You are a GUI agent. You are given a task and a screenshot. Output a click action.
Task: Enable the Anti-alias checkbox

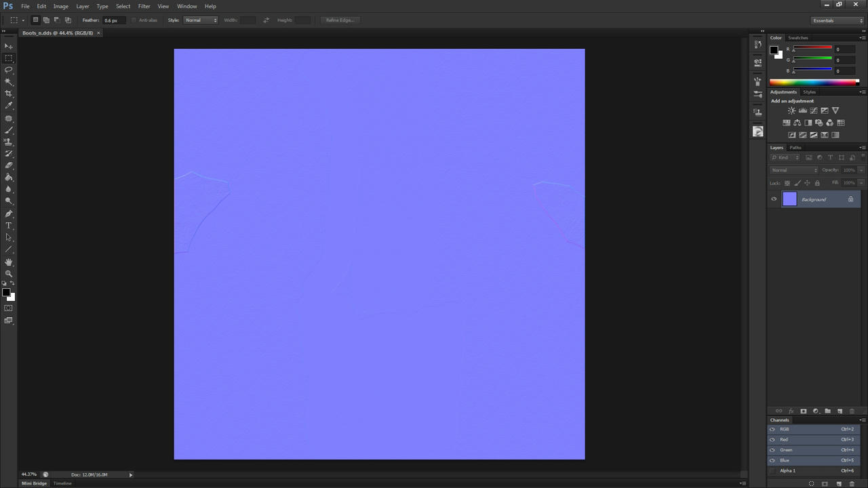134,20
